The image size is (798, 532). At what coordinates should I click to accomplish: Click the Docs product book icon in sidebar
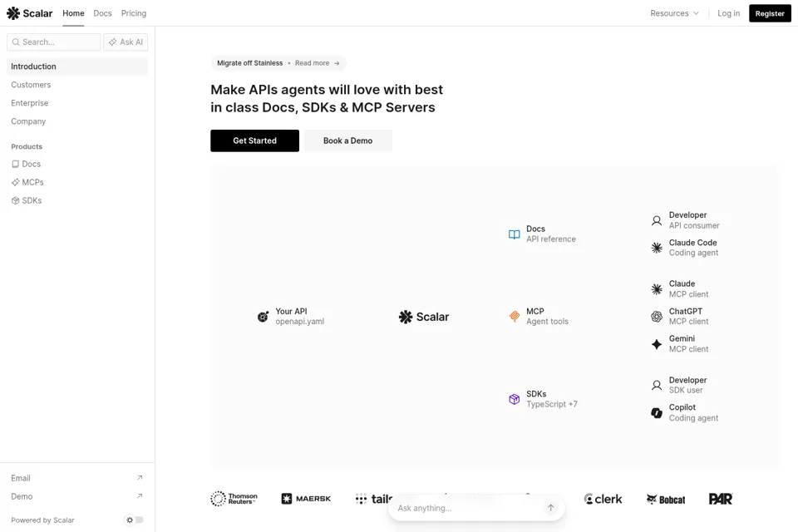(15, 164)
